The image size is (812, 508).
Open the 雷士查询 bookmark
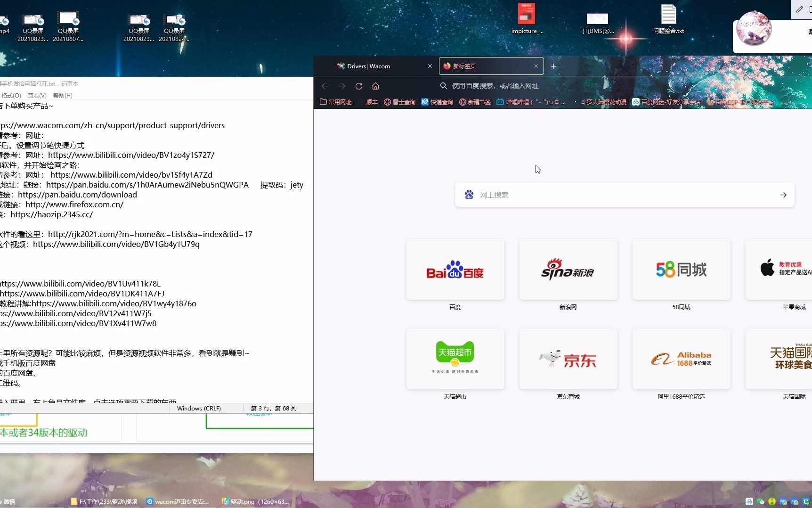[399, 102]
